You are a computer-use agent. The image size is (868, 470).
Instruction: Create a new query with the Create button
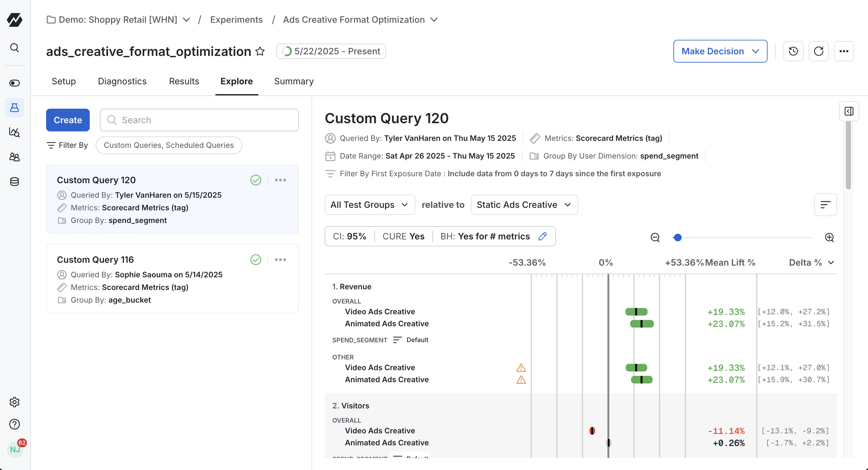click(67, 120)
